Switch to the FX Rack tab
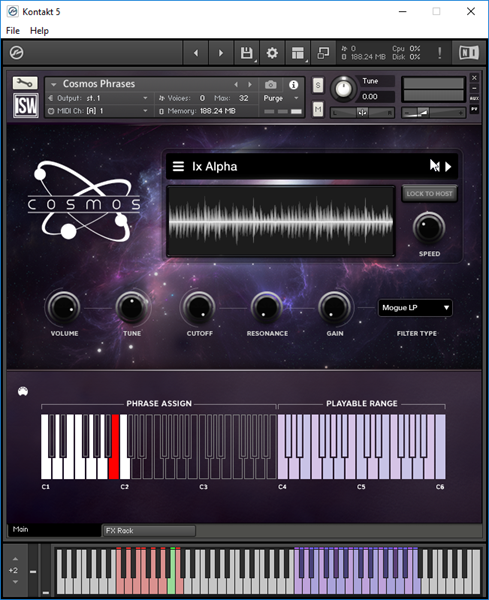The image size is (489, 600). (149, 531)
